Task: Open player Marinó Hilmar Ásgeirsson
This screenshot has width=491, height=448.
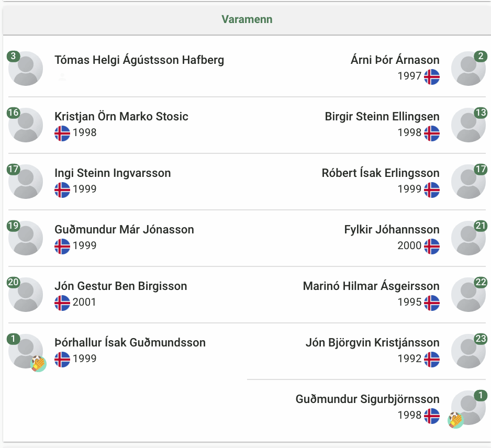Action: pyautogui.click(x=371, y=286)
